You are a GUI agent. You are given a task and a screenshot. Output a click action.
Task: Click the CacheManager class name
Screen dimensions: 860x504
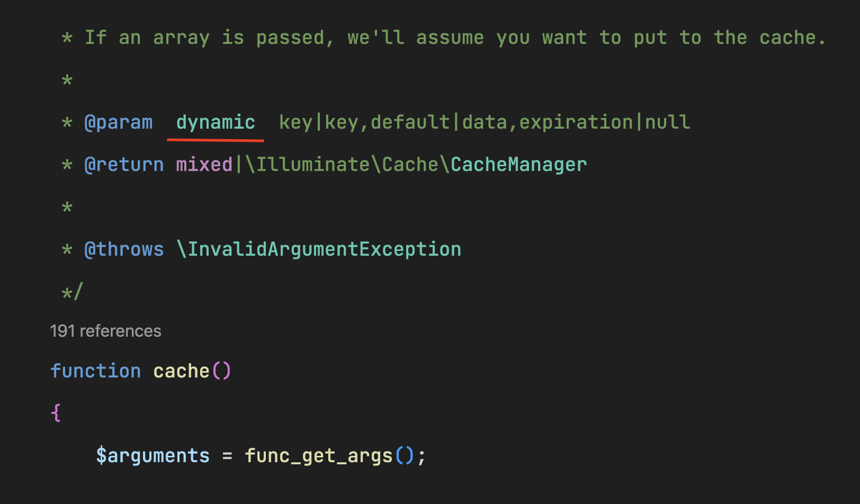[519, 165]
